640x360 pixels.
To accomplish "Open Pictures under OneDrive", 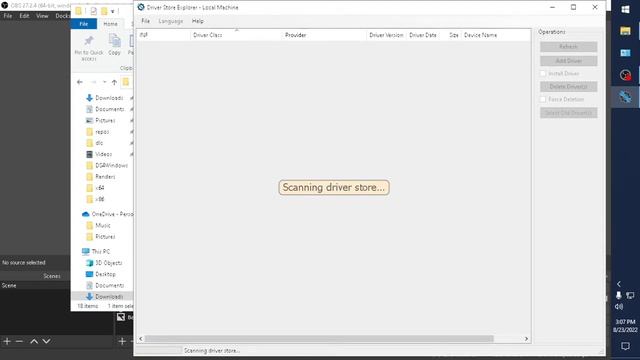I will [x=105, y=237].
